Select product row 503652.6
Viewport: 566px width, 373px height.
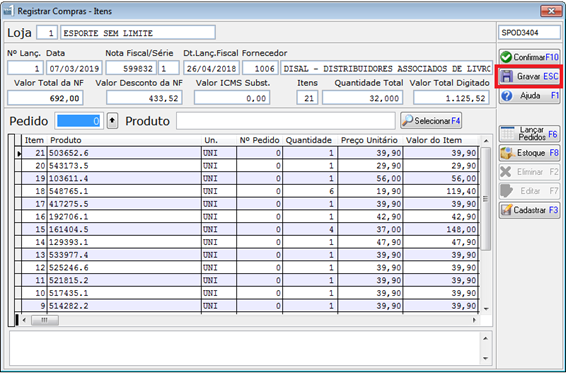tap(247, 153)
